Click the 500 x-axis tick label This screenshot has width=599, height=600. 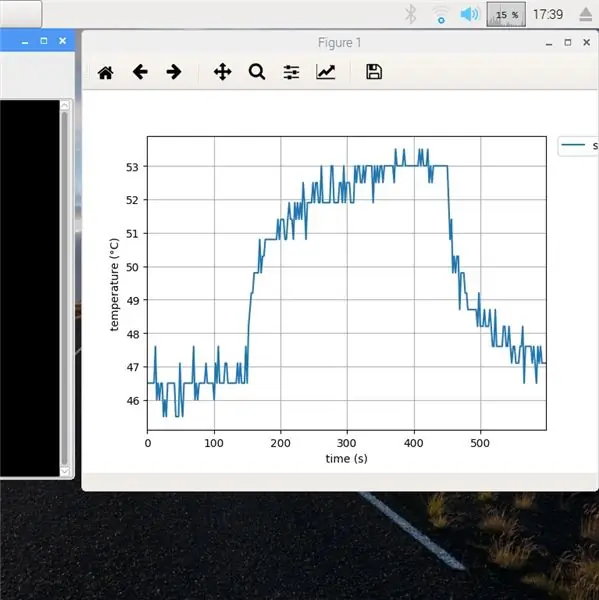480,443
